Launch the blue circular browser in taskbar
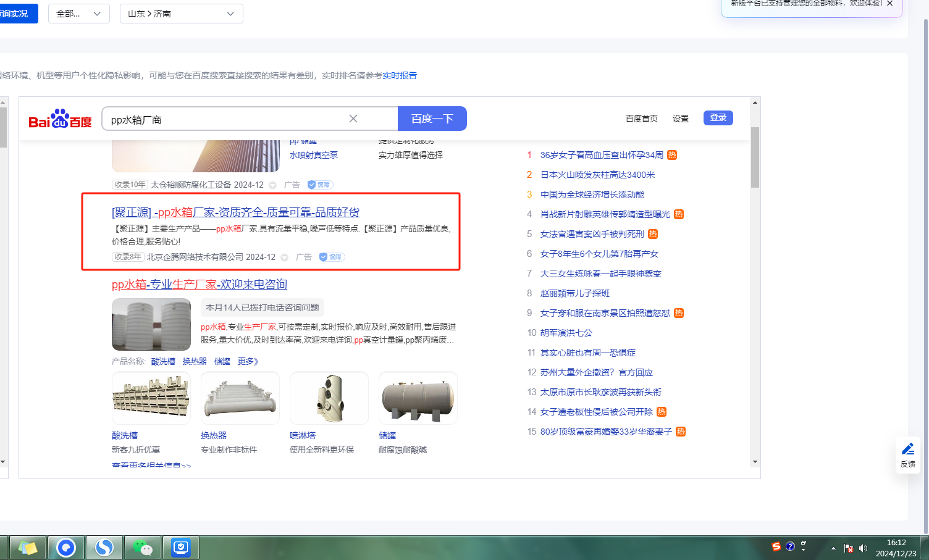Image resolution: width=929 pixels, height=560 pixels. click(x=66, y=548)
